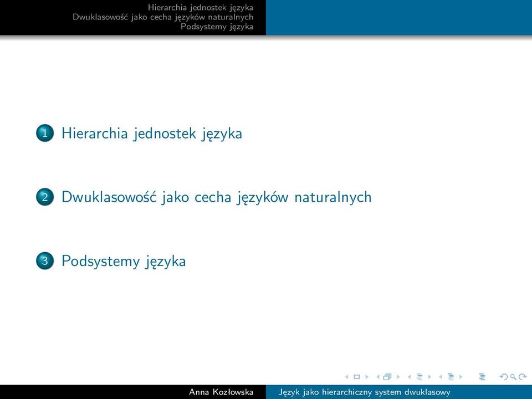Go to next section arrow
Viewport: 532px width, 399px height.
(461, 377)
